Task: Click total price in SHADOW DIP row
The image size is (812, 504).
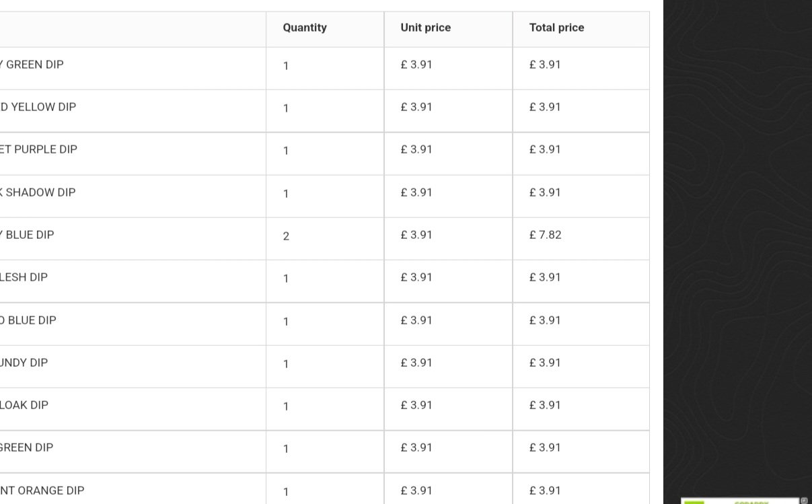Action: (x=545, y=192)
